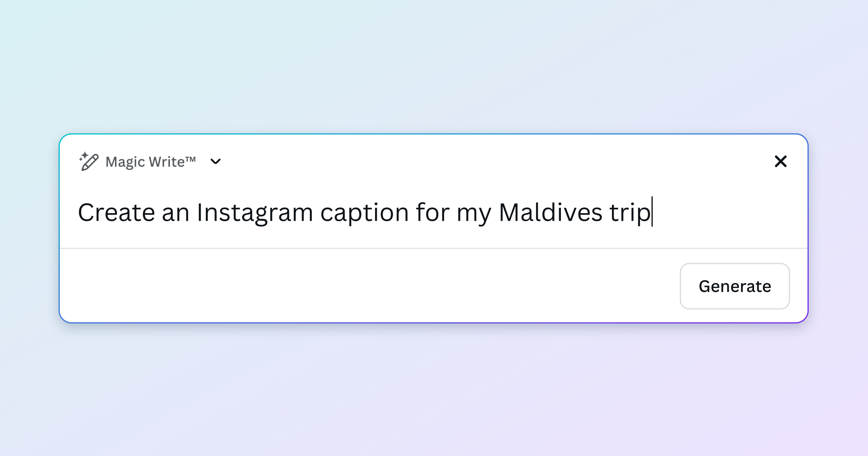The width and height of the screenshot is (868, 456).
Task: Click Generate to create the Instagram caption
Action: [x=735, y=286]
